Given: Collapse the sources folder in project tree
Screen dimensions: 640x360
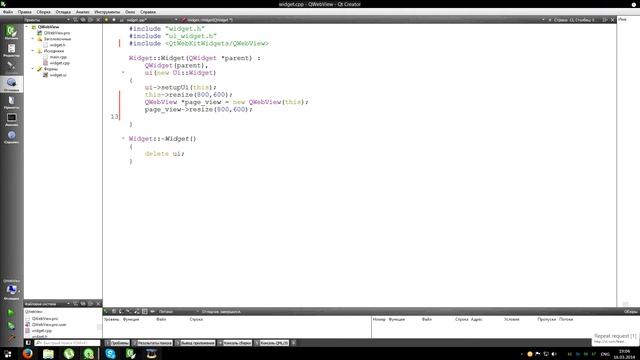Looking at the screenshot, I should tap(33, 51).
